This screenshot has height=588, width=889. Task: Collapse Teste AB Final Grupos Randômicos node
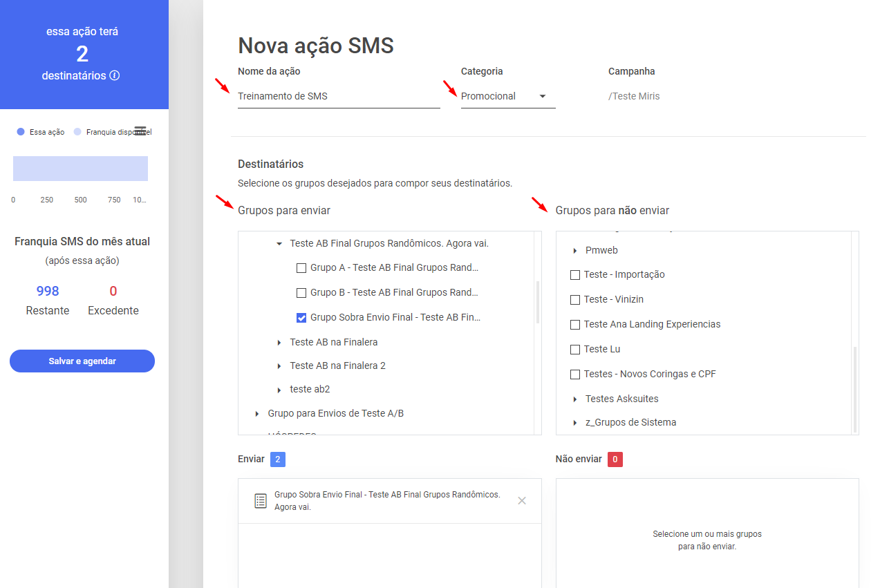pos(279,244)
